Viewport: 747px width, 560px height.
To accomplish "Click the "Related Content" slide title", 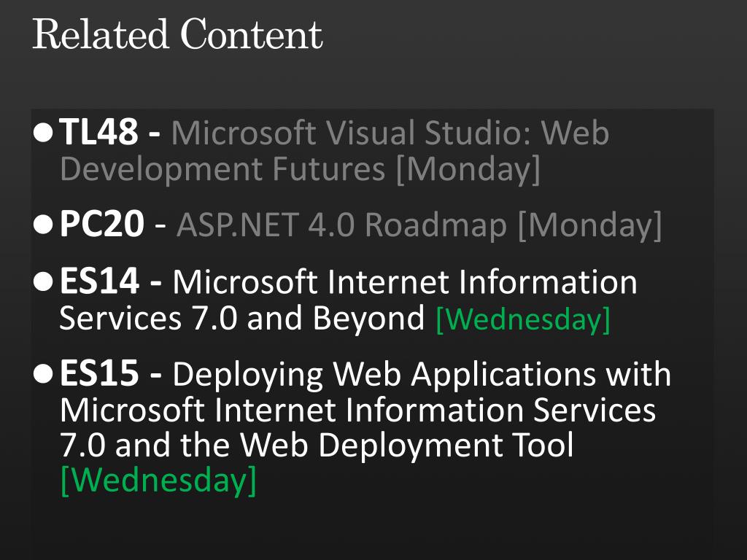I will click(178, 34).
